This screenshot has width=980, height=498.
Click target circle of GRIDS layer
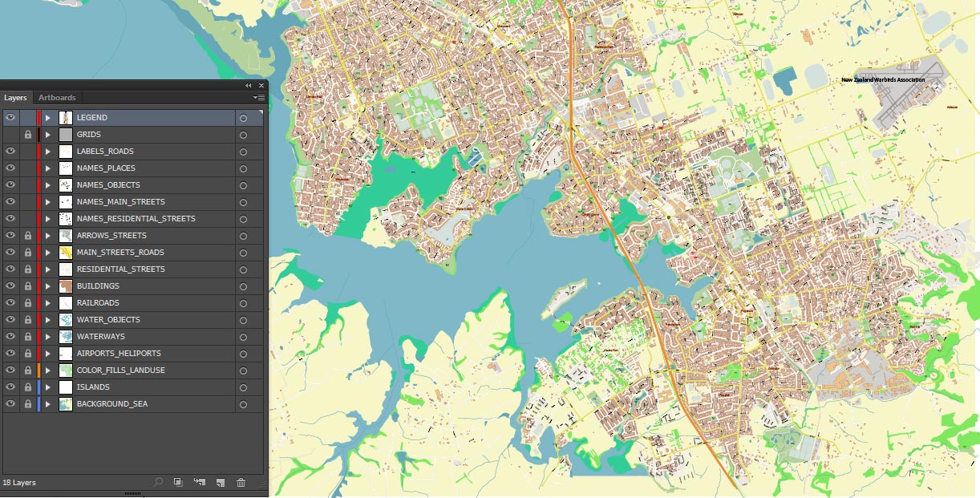[243, 135]
